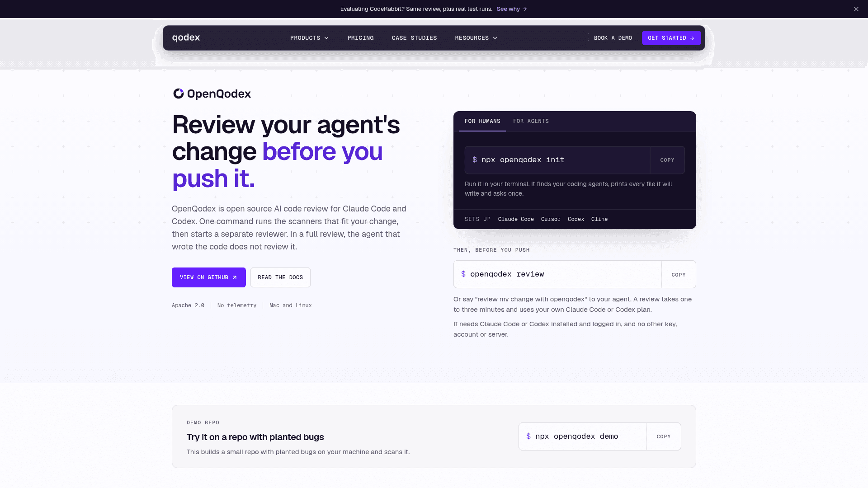Open Case Studies in the navbar
Screen dimensions: 868x488
tap(414, 38)
